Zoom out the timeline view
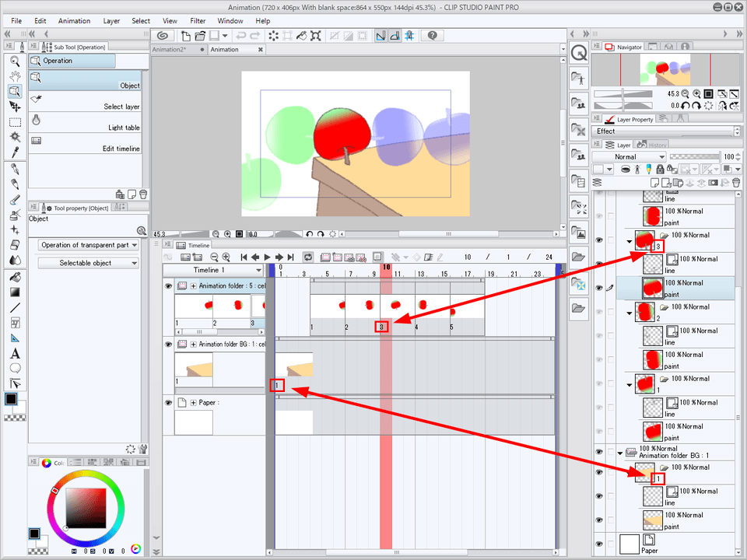 tap(214, 257)
